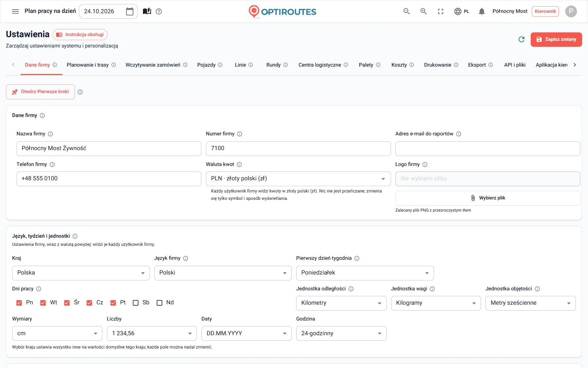Click Wybierz plik button
Image resolution: width=588 pixels, height=368 pixels.
pos(488,198)
